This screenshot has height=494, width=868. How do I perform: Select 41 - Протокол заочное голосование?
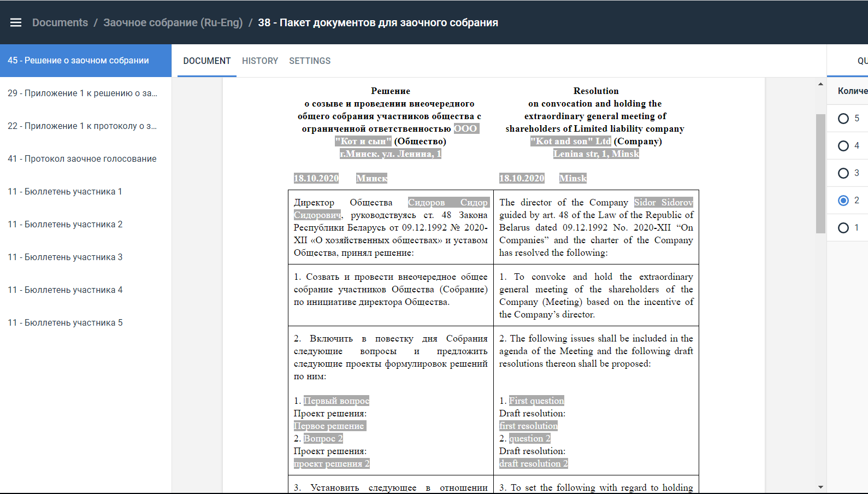coord(82,159)
